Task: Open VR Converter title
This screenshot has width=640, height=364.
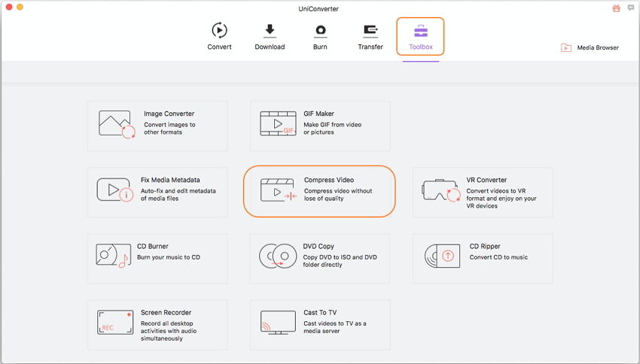Action: [x=486, y=180]
